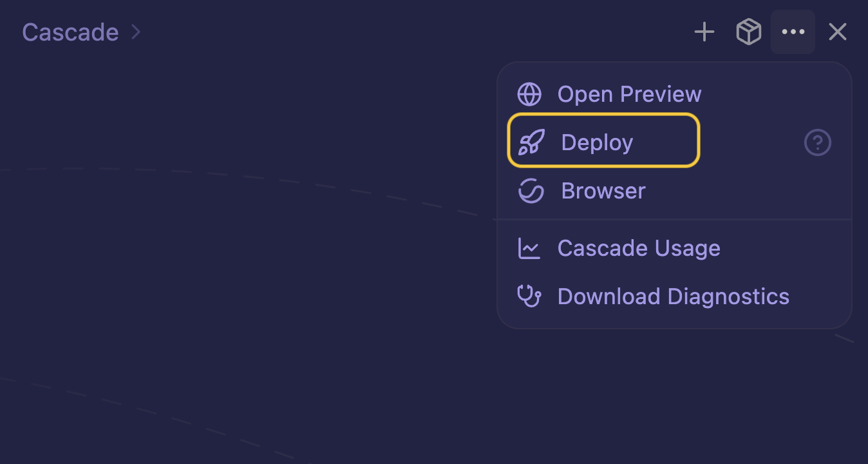Open Browser from the dropdown menu

[603, 191]
